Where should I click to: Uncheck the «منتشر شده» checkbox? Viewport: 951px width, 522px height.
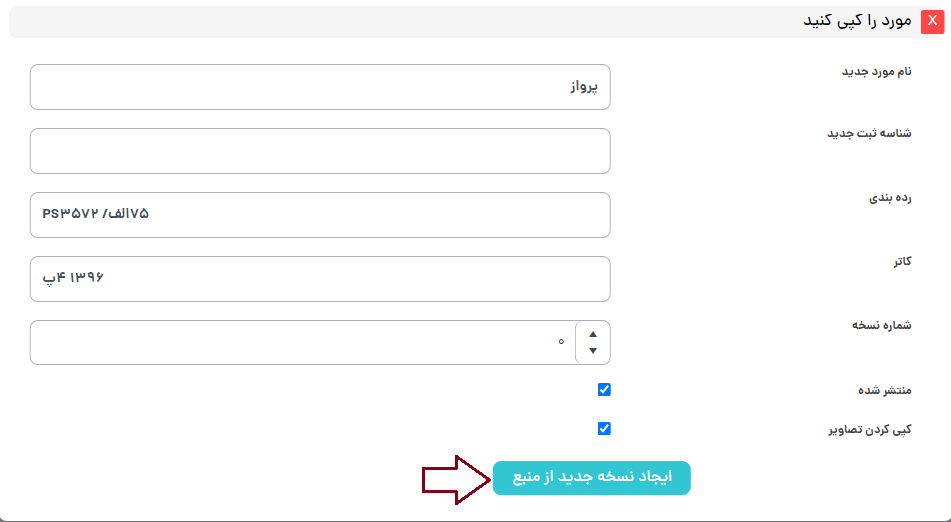(x=604, y=390)
